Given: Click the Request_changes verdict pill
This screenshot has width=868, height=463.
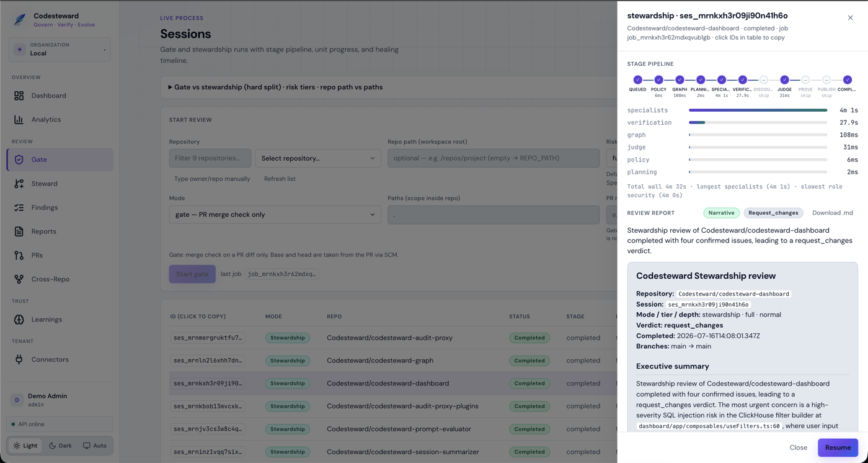Looking at the screenshot, I should pos(773,213).
